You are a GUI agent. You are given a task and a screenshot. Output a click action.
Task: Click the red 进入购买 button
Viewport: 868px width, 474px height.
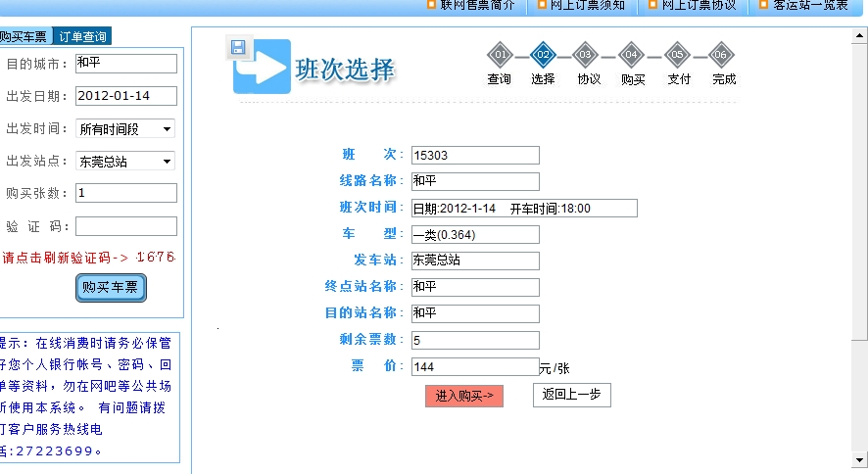click(x=464, y=396)
